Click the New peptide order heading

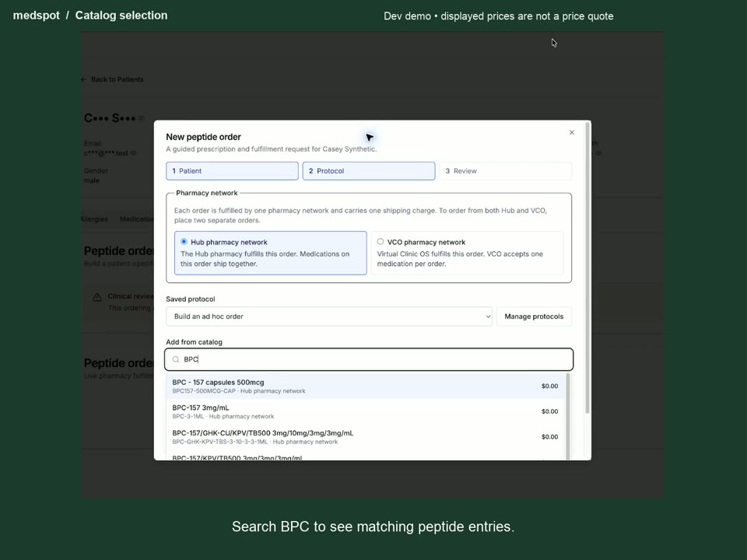tap(203, 137)
